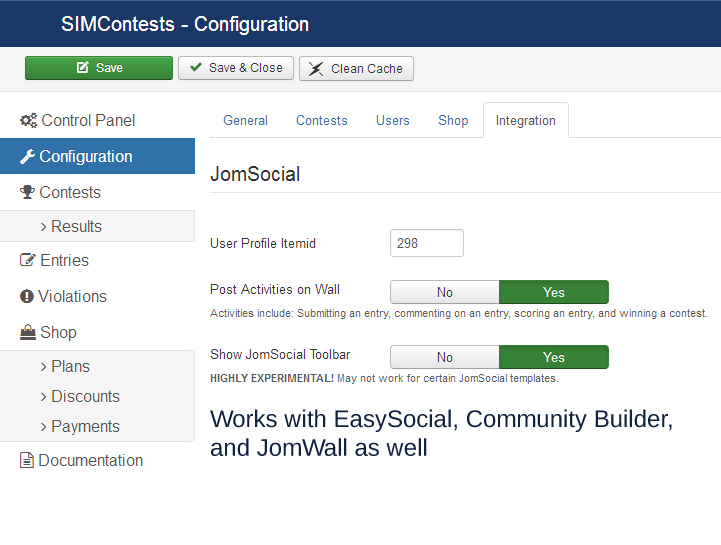Click the chevron arrow beside Discounts
The image size is (721, 545).
tap(44, 397)
